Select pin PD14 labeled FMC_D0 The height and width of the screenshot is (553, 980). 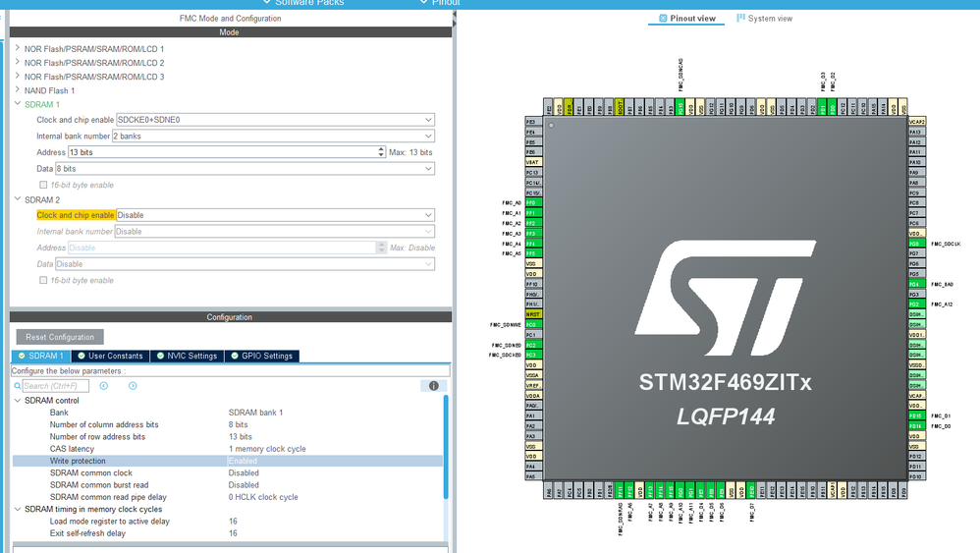pos(916,426)
